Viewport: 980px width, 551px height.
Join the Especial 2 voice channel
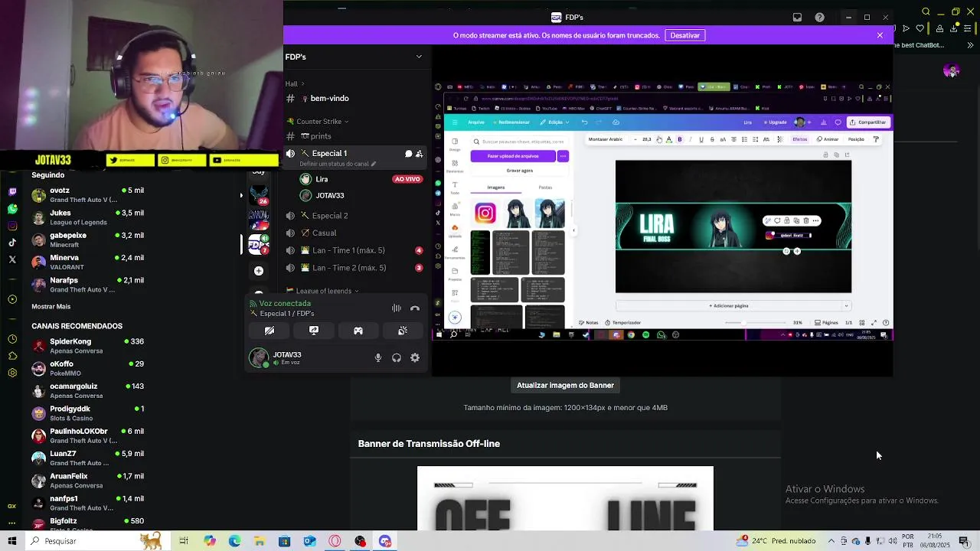[356, 216]
